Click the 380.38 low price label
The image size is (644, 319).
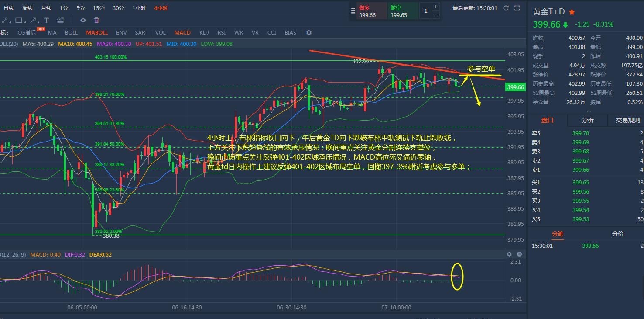point(111,236)
